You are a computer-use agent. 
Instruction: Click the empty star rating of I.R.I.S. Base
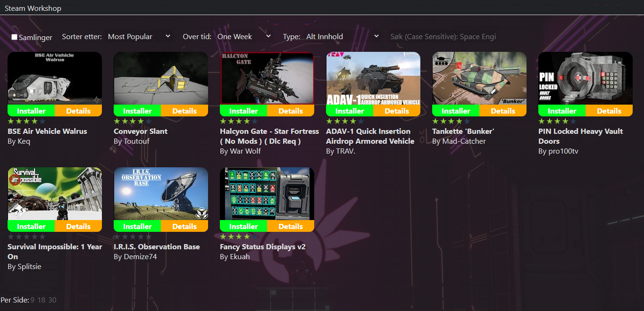133,237
